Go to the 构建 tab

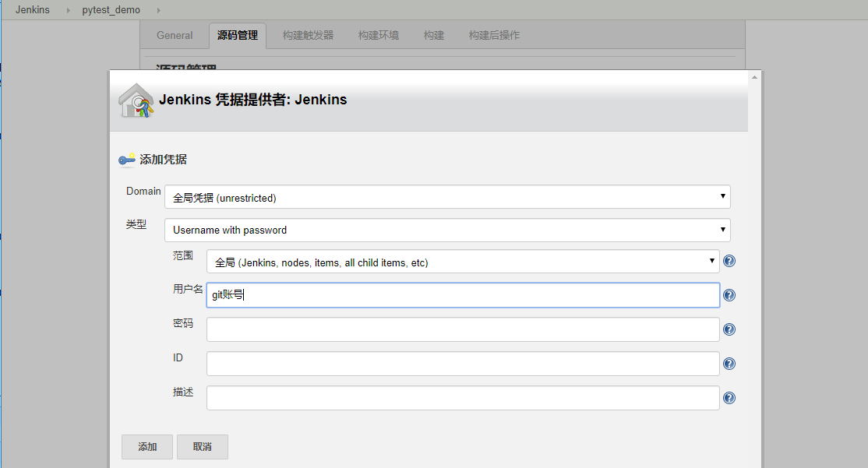(x=434, y=35)
